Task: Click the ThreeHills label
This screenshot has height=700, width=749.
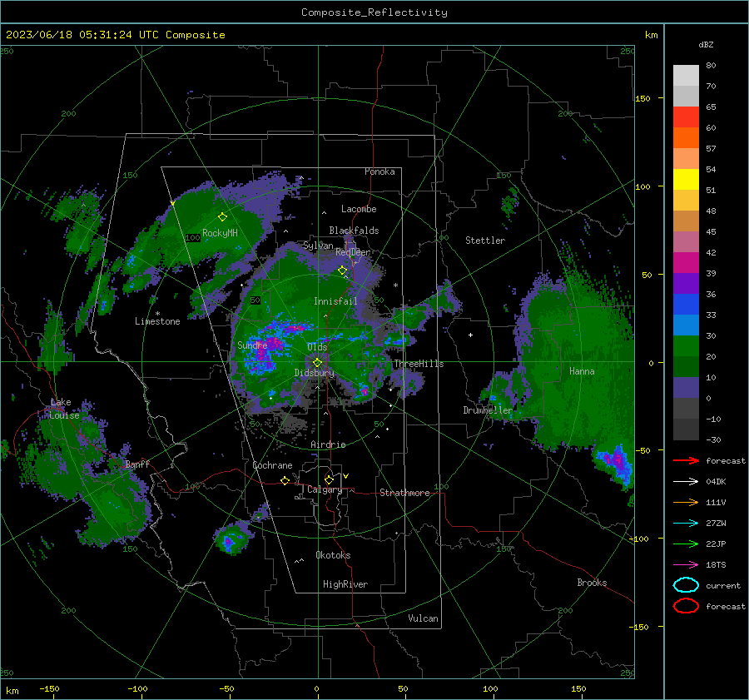Action: (x=419, y=364)
